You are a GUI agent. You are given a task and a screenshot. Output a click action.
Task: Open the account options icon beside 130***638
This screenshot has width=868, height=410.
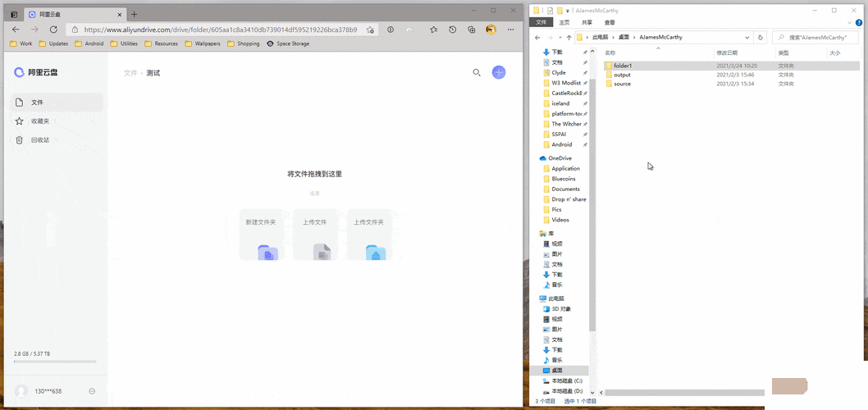(92, 391)
